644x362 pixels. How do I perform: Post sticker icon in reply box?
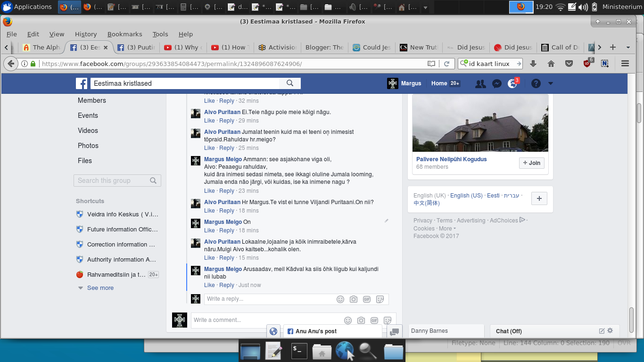(x=380, y=299)
